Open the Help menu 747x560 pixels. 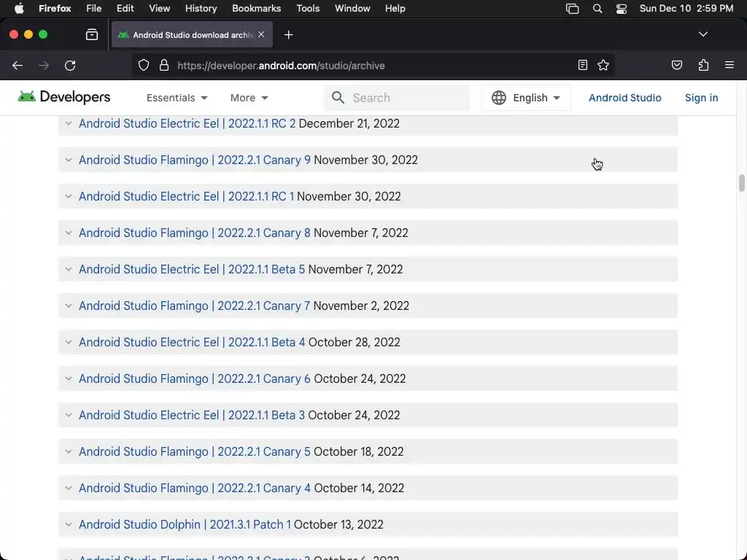(x=395, y=8)
